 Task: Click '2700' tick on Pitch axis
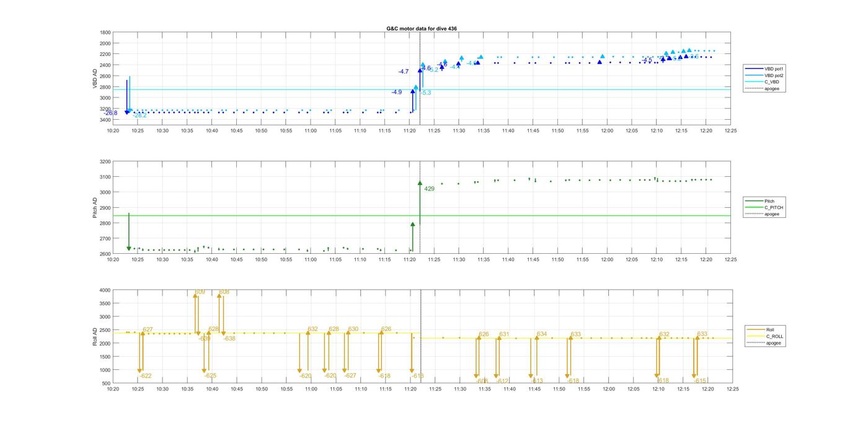[105, 238]
